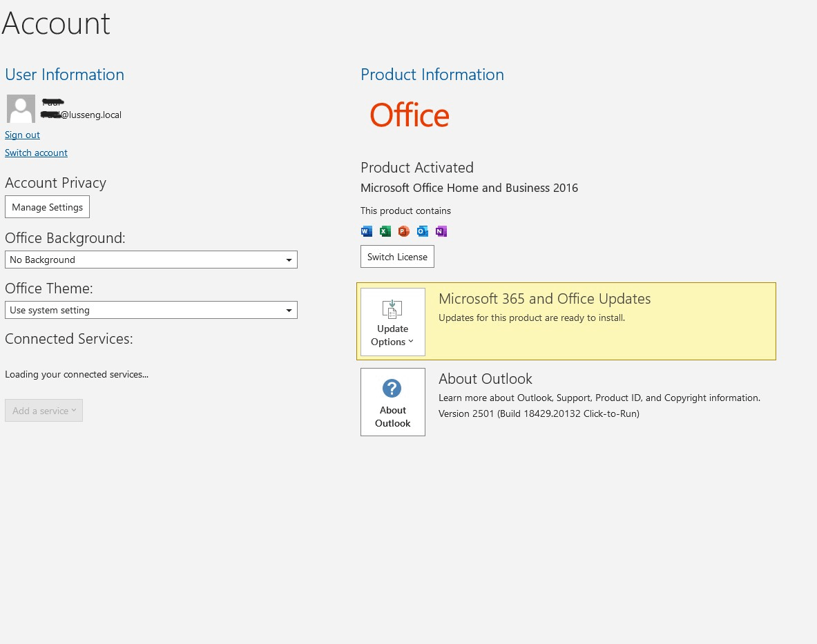Open the Office Theme dropdown
The image size is (817, 644).
click(x=289, y=310)
